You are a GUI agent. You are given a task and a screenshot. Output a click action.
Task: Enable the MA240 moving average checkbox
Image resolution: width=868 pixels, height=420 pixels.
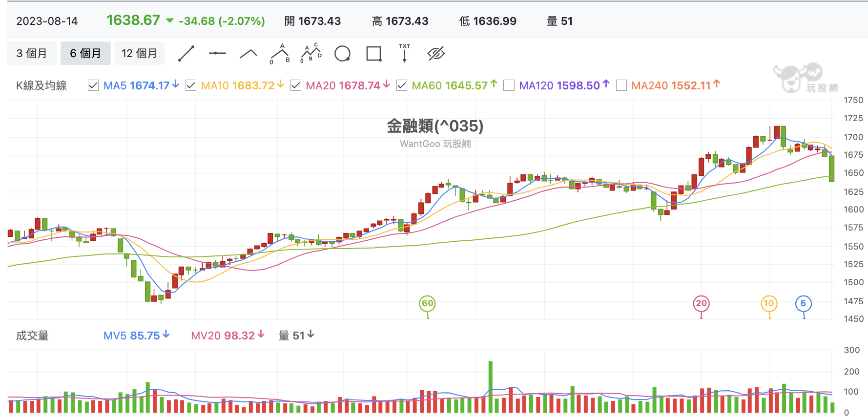pyautogui.click(x=621, y=85)
